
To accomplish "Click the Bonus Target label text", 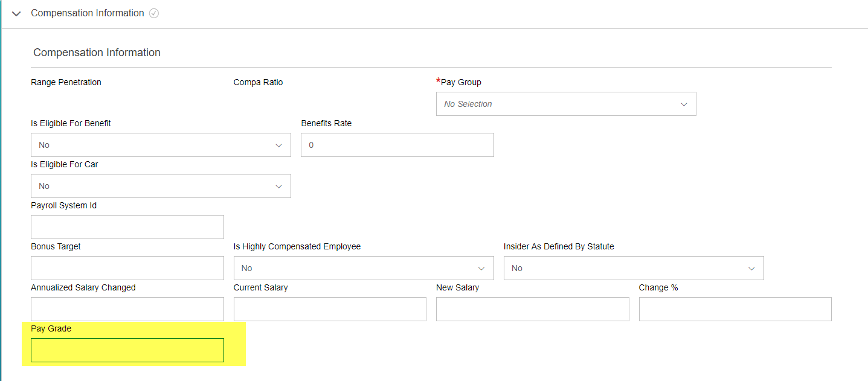I will (56, 246).
